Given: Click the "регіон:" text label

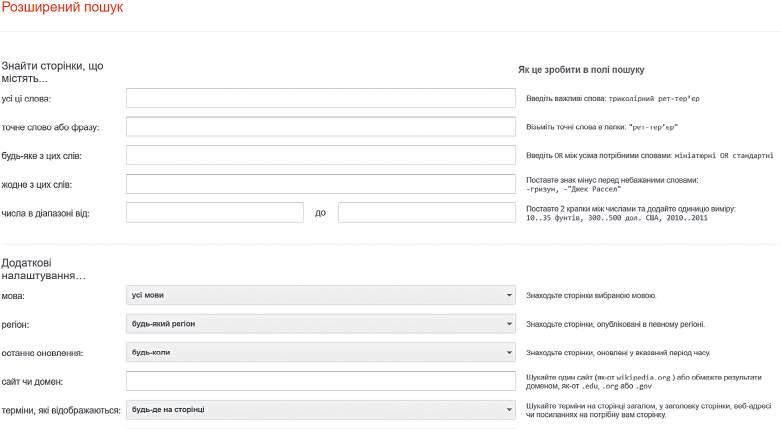Looking at the screenshot, I should click(16, 325).
